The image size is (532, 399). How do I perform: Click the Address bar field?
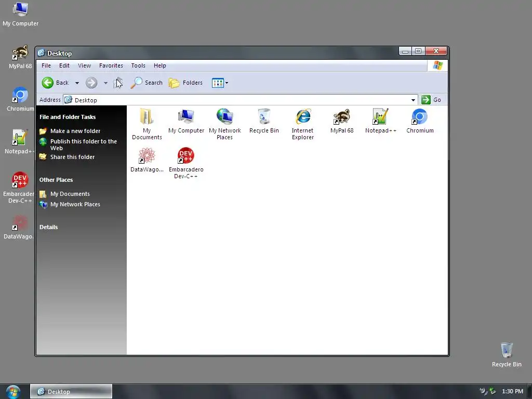(x=241, y=100)
